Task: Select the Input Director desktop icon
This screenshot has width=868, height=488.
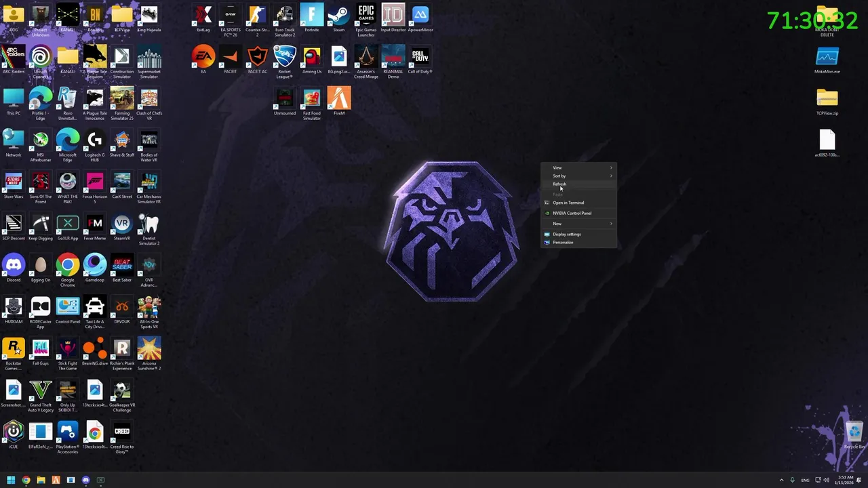Action: pos(393,18)
